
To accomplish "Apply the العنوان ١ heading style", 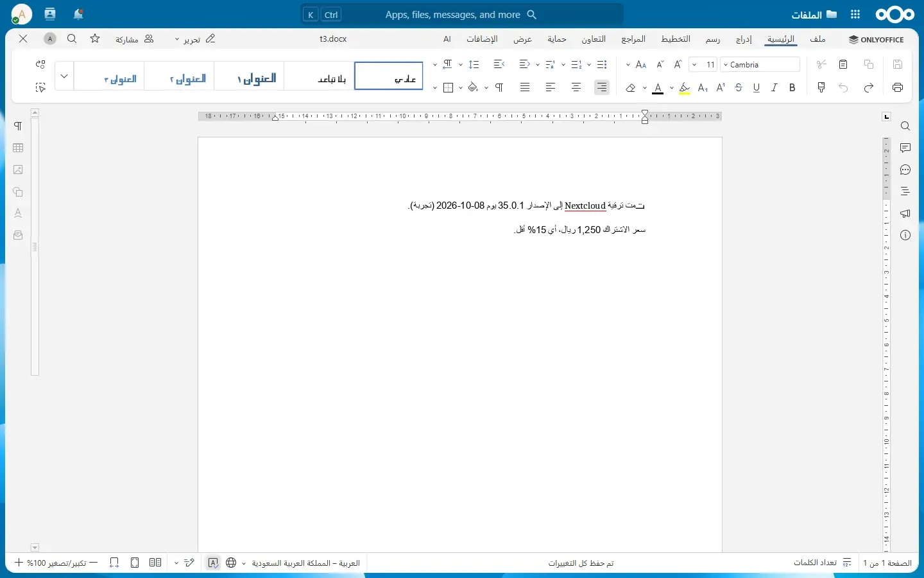I will click(x=249, y=76).
